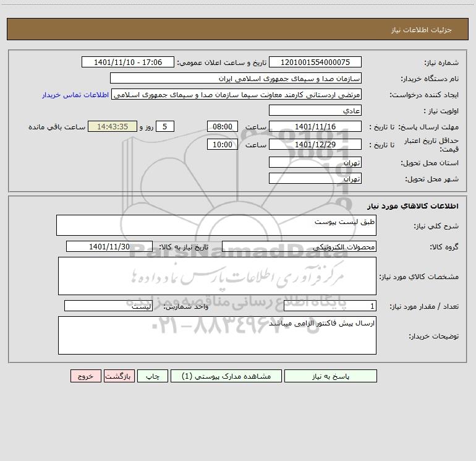The height and width of the screenshot is (461, 476).
Task: Select the شماره نیاز field 1201001554000075
Action: click(315, 62)
